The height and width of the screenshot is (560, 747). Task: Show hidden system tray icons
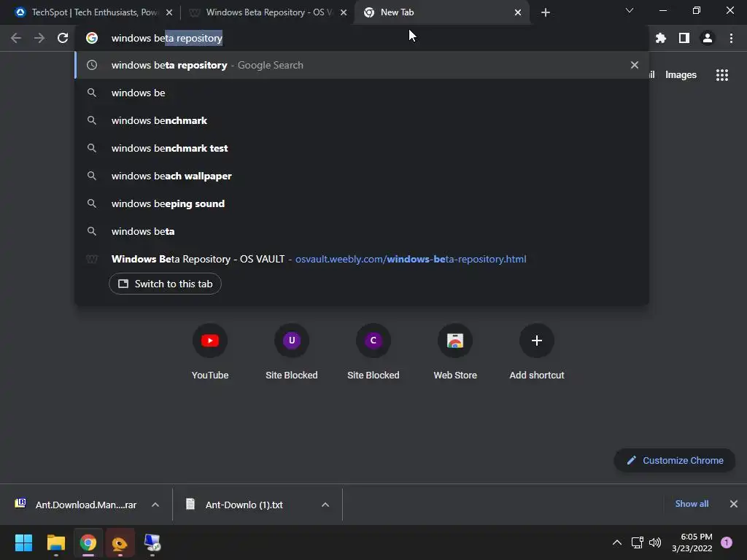(x=617, y=542)
